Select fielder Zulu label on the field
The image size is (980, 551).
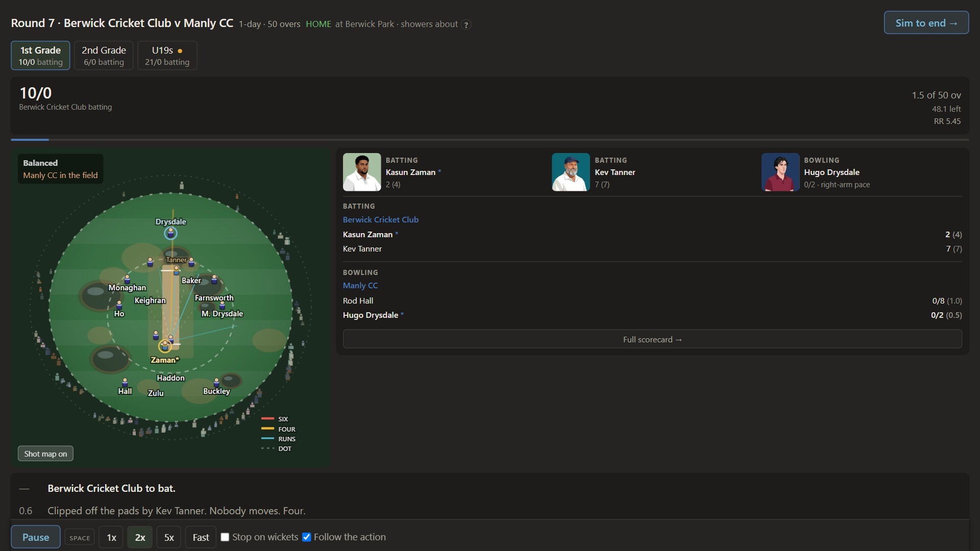[156, 393]
